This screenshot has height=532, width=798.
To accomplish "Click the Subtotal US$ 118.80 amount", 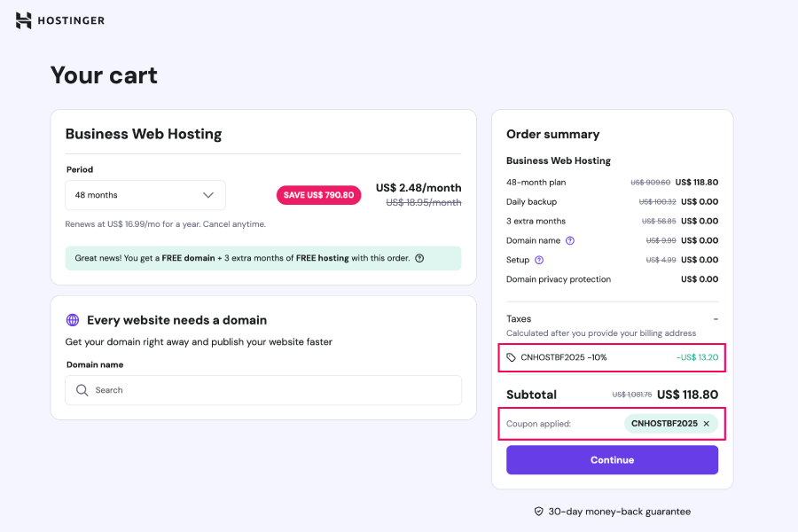I will click(687, 395).
